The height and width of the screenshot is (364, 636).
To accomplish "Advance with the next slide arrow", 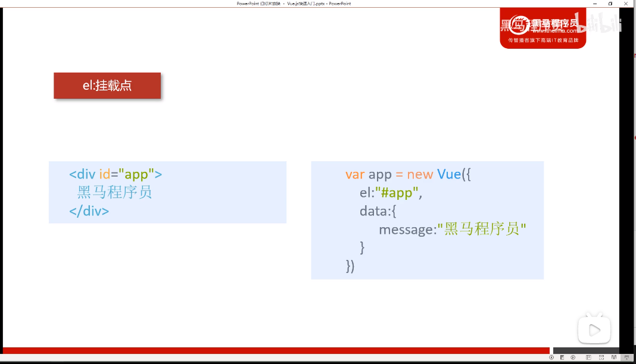I will [x=573, y=357].
